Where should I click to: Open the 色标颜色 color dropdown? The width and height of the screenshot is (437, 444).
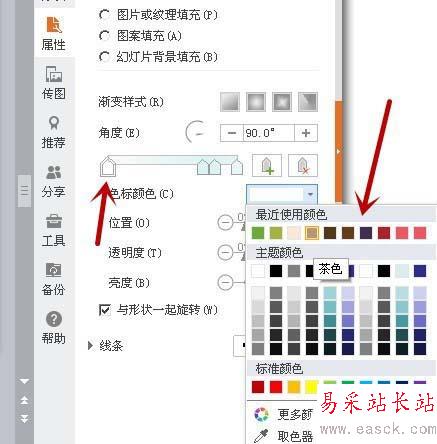282,194
